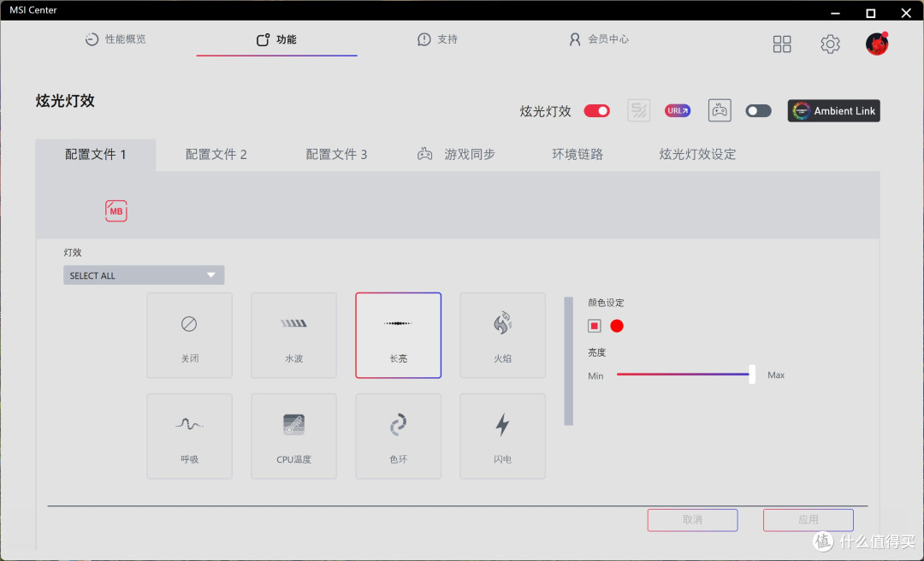Image resolution: width=924 pixels, height=561 pixels.
Task: Open the 支持 support tab
Action: click(437, 39)
